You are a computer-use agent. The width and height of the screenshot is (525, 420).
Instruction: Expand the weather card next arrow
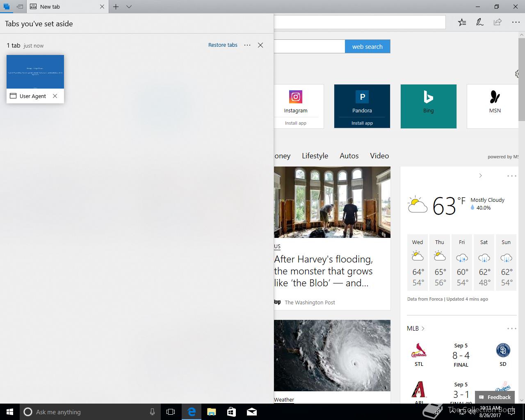480,176
